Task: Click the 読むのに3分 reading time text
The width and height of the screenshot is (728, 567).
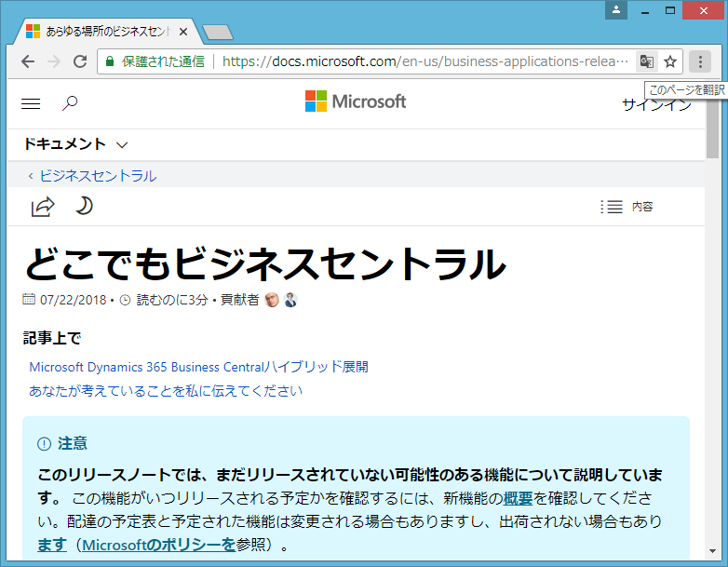Action: coord(172,300)
